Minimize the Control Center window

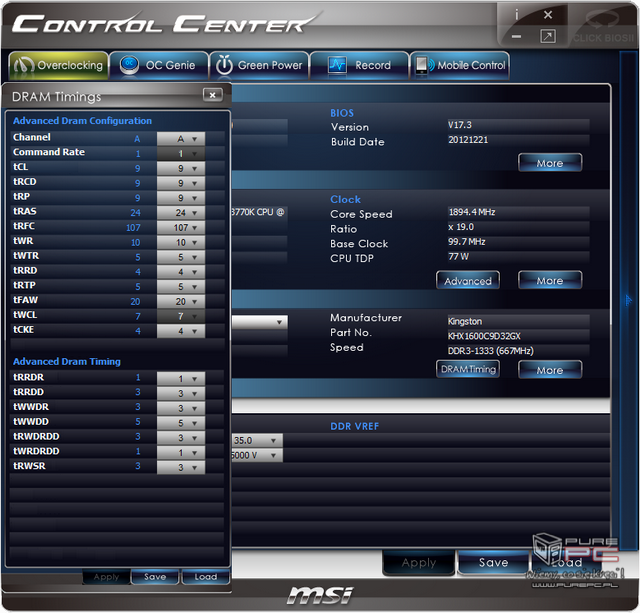coord(517,36)
